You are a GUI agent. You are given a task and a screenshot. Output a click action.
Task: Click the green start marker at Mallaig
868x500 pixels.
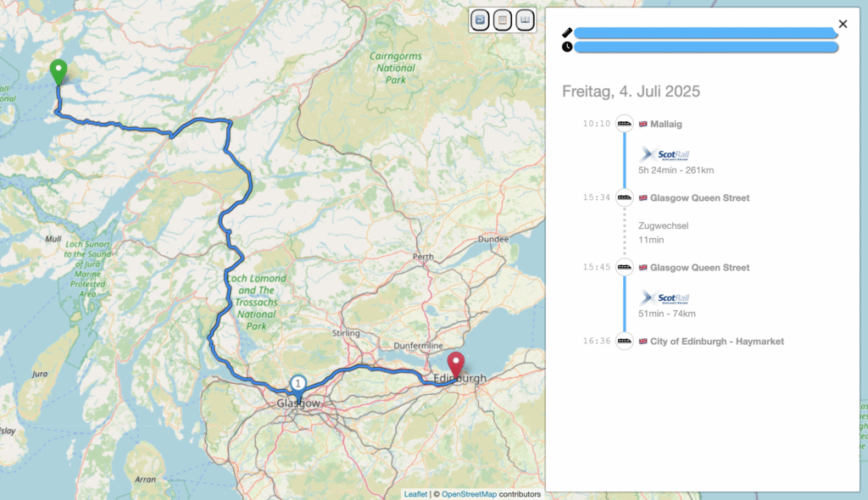point(58,71)
